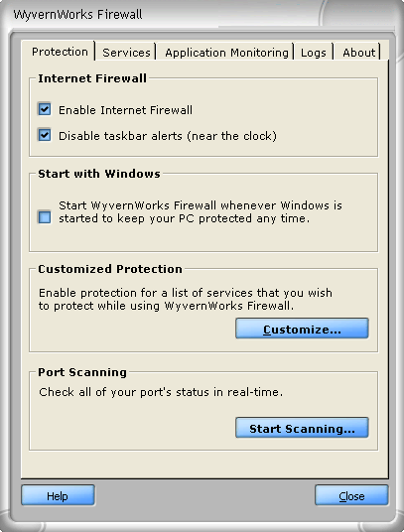Click the Start Scanning... button
The height and width of the screenshot is (532, 404).
tap(302, 428)
